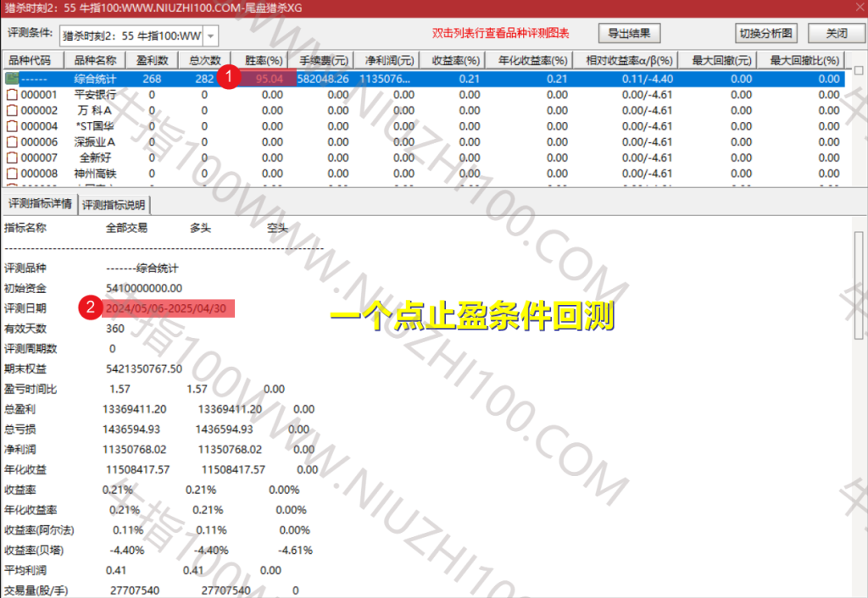Click the icon for stock 000002
Viewport: 868px width, 598px height.
(12, 111)
